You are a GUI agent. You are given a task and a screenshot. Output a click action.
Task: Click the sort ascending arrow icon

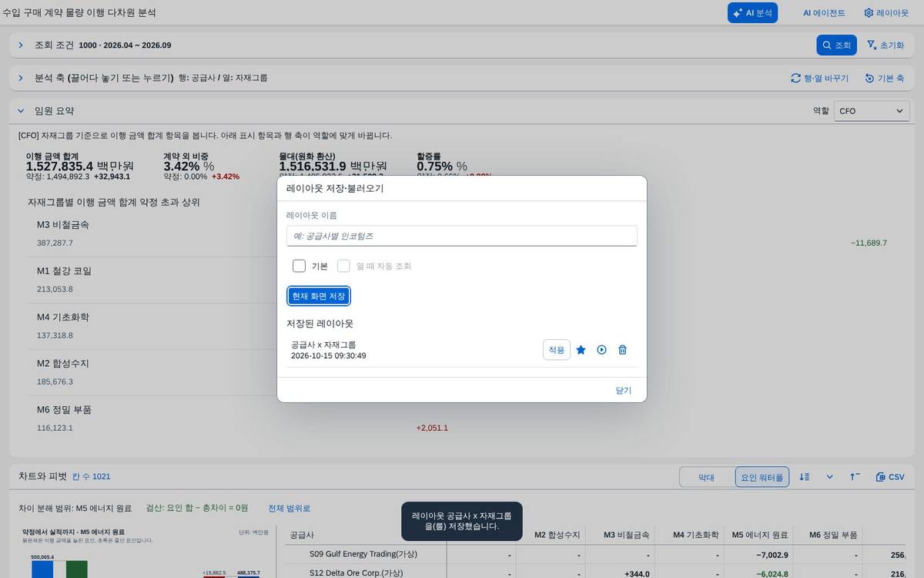[x=855, y=477]
